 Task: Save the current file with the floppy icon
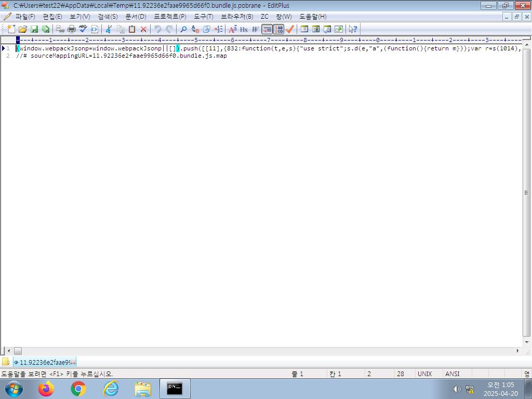pos(34,29)
